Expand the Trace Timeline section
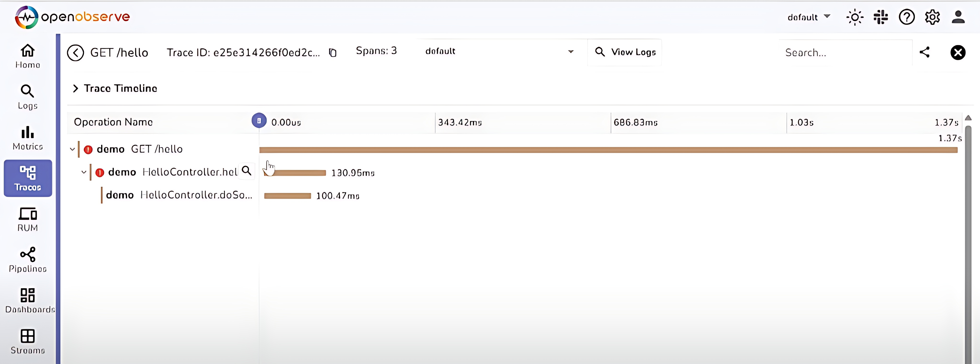The width and height of the screenshot is (980, 364). click(76, 89)
